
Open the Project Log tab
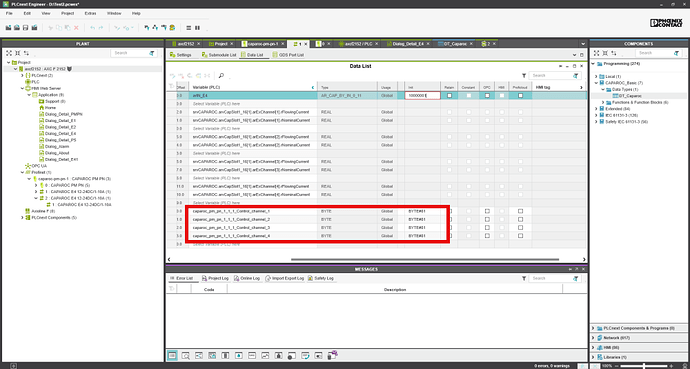pyautogui.click(x=215, y=278)
